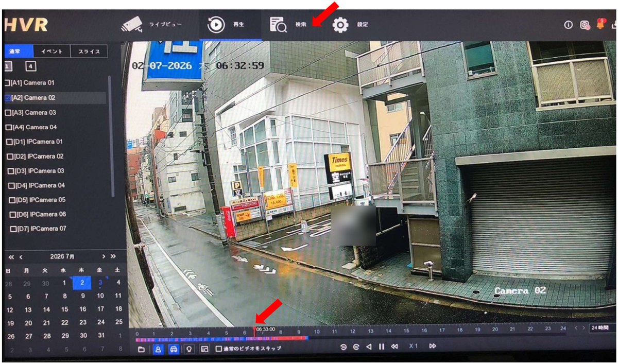Seek to hour 9 on timeline
This screenshot has width=618, height=364.
(x=298, y=332)
